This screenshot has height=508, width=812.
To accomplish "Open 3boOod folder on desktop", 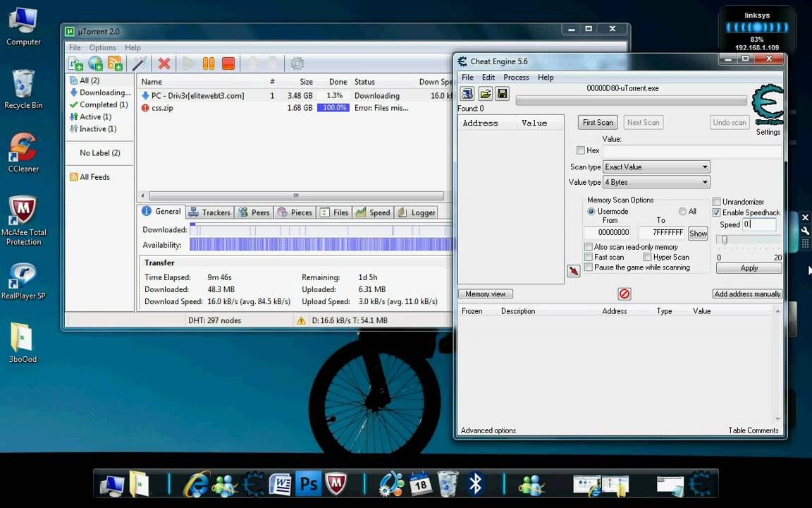I will tap(23, 343).
